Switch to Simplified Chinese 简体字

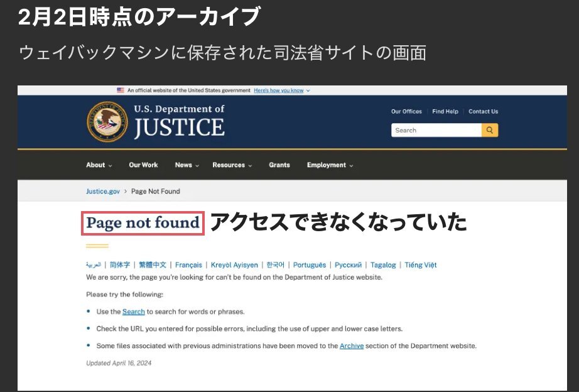pyautogui.click(x=120, y=265)
